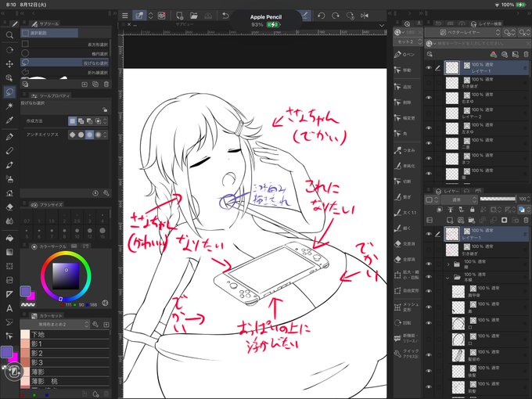Show the 引き継ぎ layer in Layer panel
Viewport: 532px width, 399px height.
429,250
